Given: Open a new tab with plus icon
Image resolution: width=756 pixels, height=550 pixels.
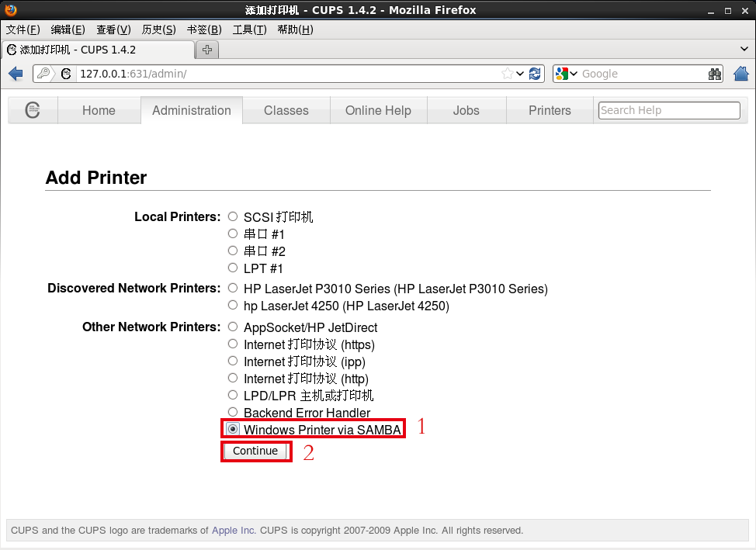Looking at the screenshot, I should (207, 50).
